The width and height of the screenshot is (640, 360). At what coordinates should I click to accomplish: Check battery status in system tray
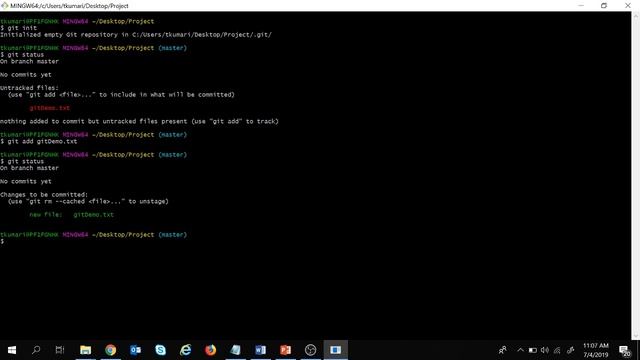tap(533, 350)
